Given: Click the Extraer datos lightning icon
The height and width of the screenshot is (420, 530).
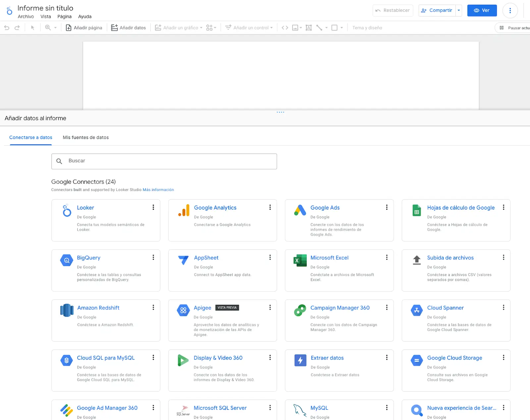Looking at the screenshot, I should [300, 360].
